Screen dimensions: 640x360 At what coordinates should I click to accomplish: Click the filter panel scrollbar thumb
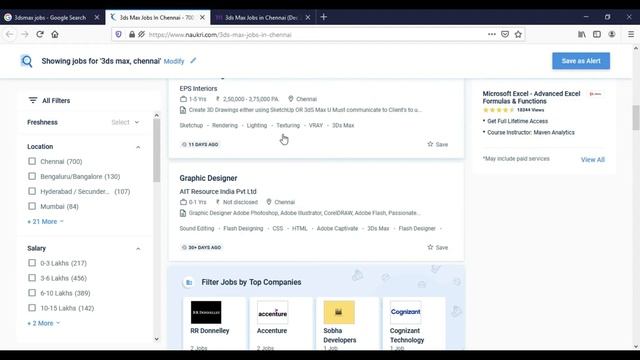tap(156, 150)
